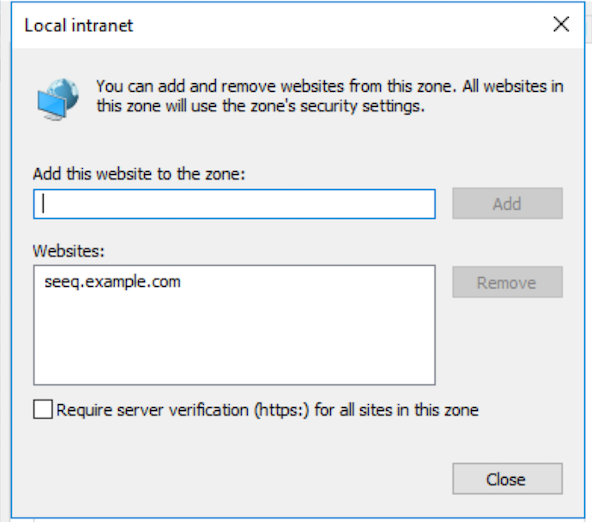This screenshot has height=522, width=592.
Task: Click the zone description text
Action: tap(330, 96)
